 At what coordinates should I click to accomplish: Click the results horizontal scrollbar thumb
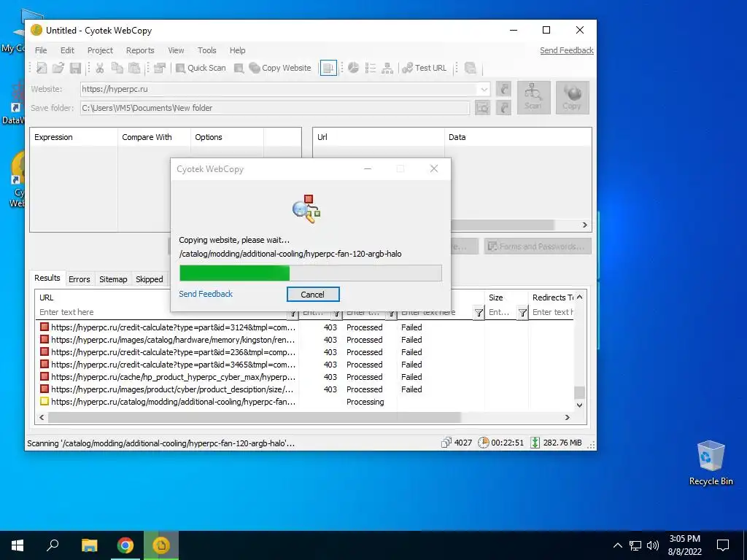pos(255,418)
